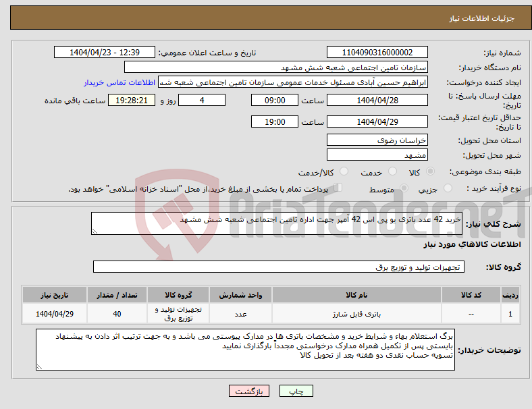Click the quantity cell showing 40

117,314
